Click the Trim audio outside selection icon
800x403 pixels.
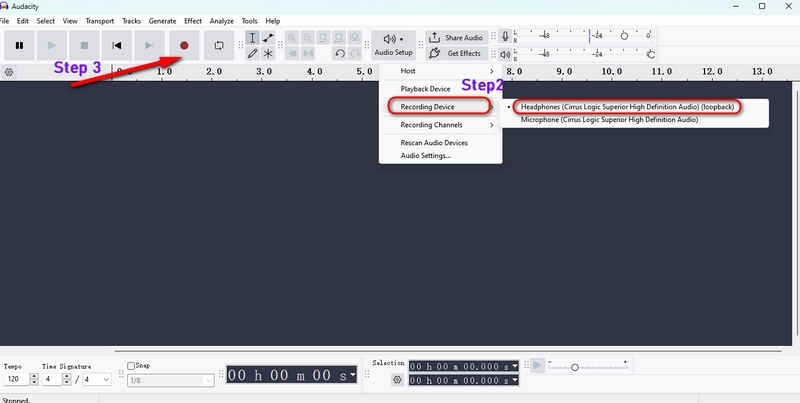point(292,53)
